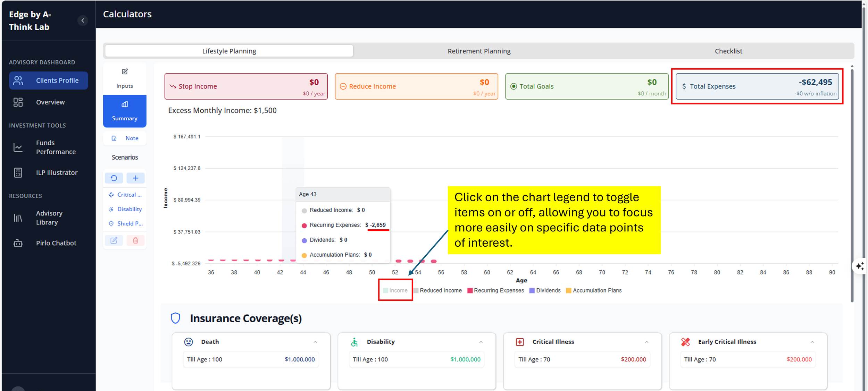The width and height of the screenshot is (868, 391).
Task: Select the Summary chart icon
Action: point(125,104)
